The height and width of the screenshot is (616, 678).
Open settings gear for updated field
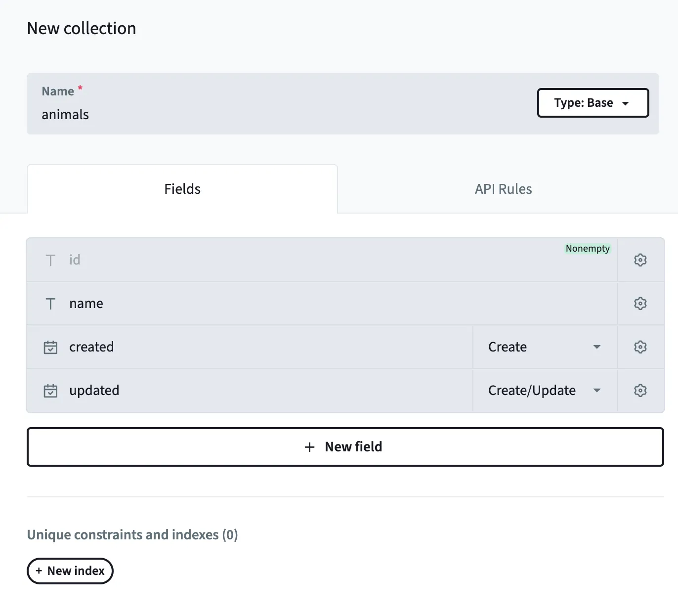(640, 391)
